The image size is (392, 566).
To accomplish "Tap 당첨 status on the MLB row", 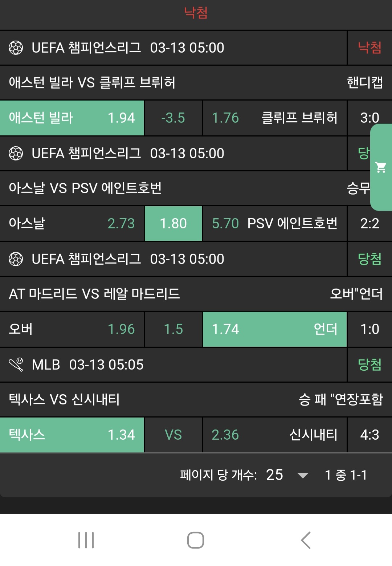I will pos(369,365).
